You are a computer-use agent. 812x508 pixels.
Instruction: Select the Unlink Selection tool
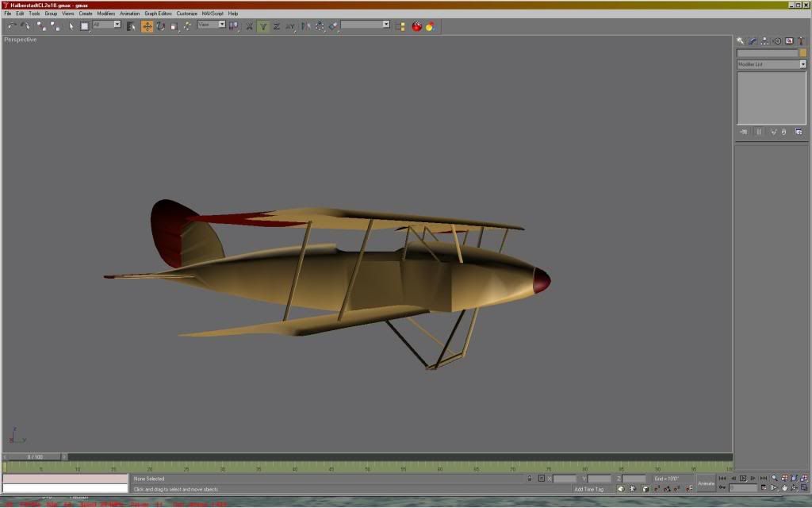[x=55, y=26]
